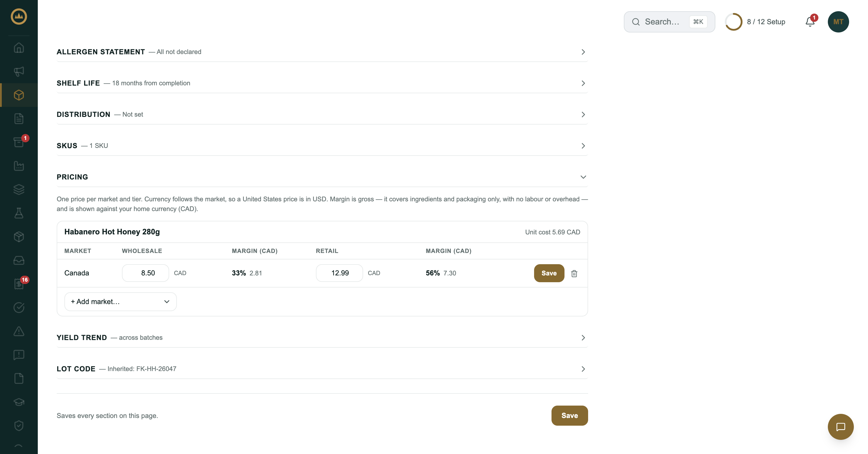Open the invoice icon with badge 16
Image resolution: width=868 pixels, height=454 pixels.
19,284
